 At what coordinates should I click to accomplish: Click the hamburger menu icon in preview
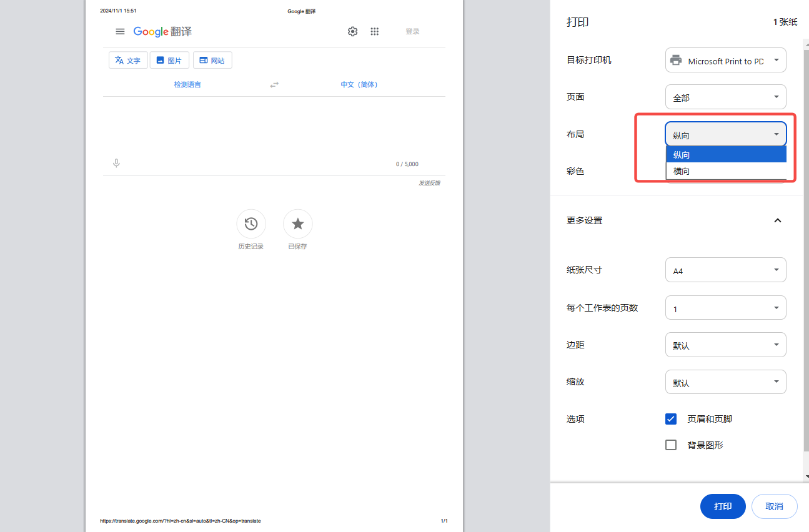(x=120, y=32)
